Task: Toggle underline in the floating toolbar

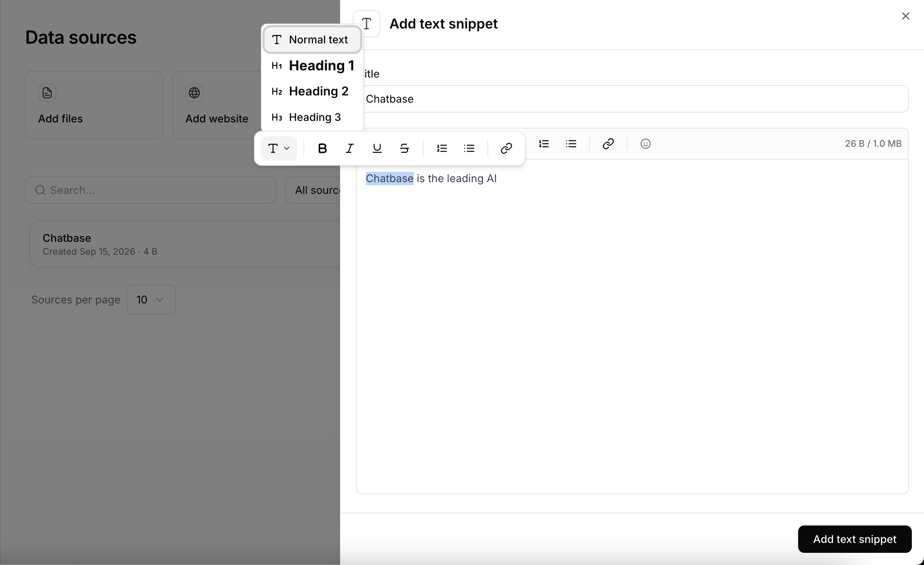Action: [x=377, y=148]
